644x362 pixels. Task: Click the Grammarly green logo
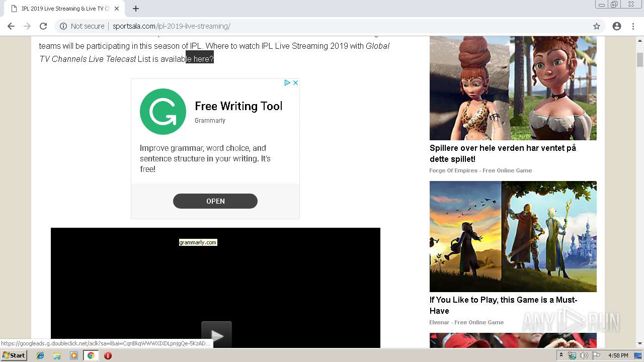point(163,112)
